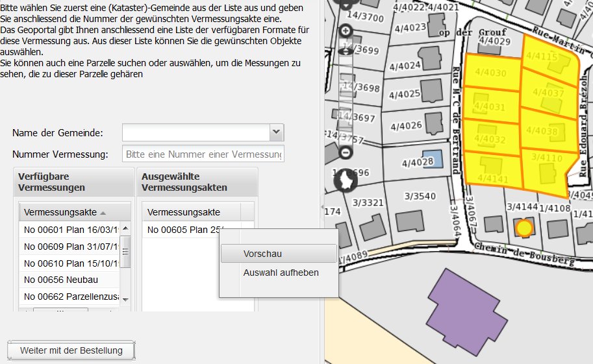Click parcel 1/4108 on the map
593x364 pixels.
[555, 208]
